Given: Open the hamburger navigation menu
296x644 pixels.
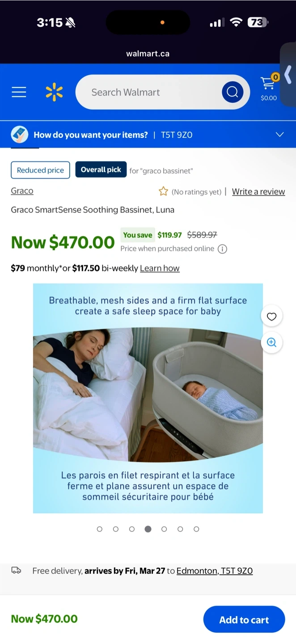Looking at the screenshot, I should (19, 92).
